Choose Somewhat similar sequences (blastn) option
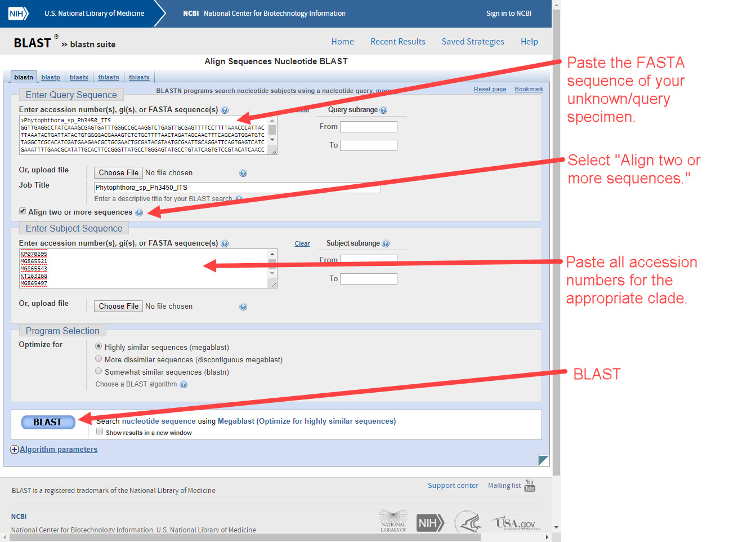The image size is (756, 542). pyautogui.click(x=99, y=371)
